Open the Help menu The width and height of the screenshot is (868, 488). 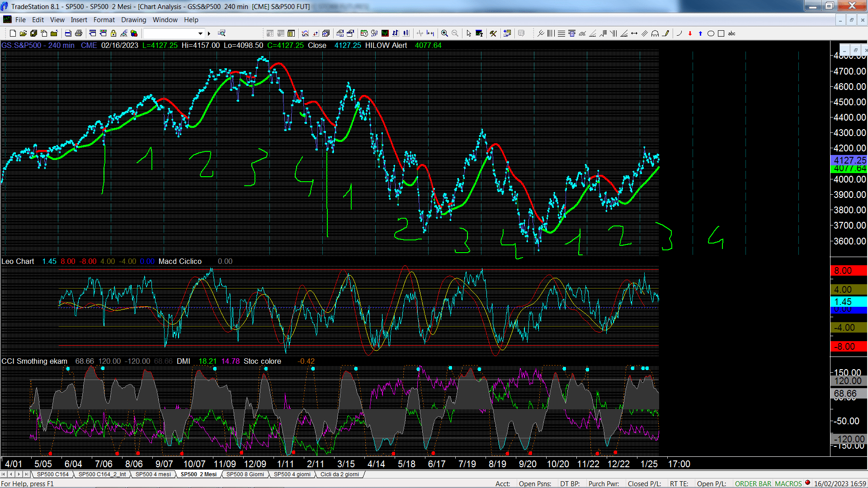(191, 20)
